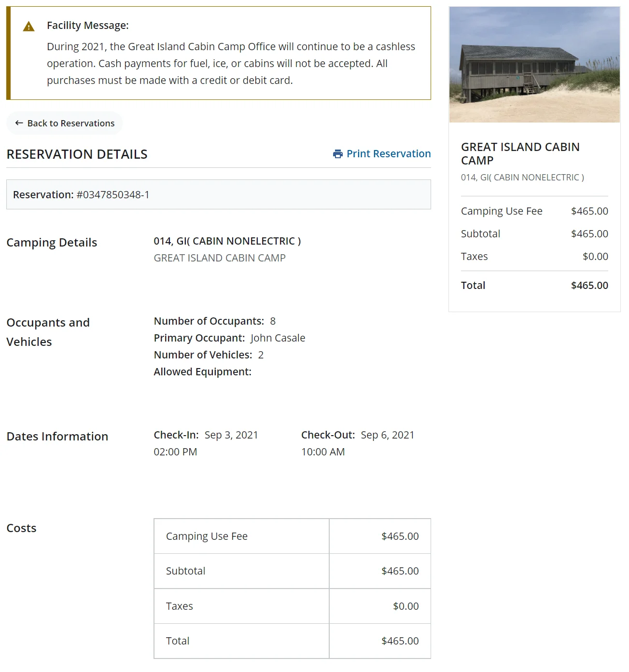Click the left arrow icon beside Back to Reservations
This screenshot has height=672, width=629.
click(19, 123)
